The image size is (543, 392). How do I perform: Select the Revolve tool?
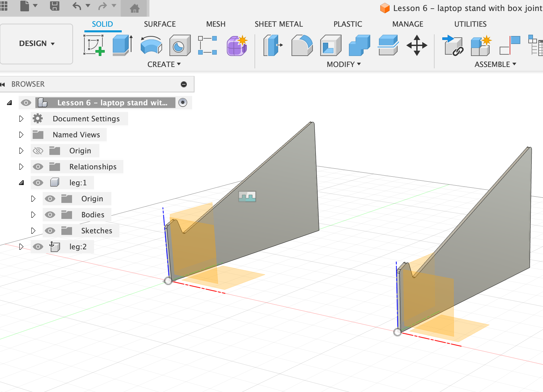coord(151,45)
